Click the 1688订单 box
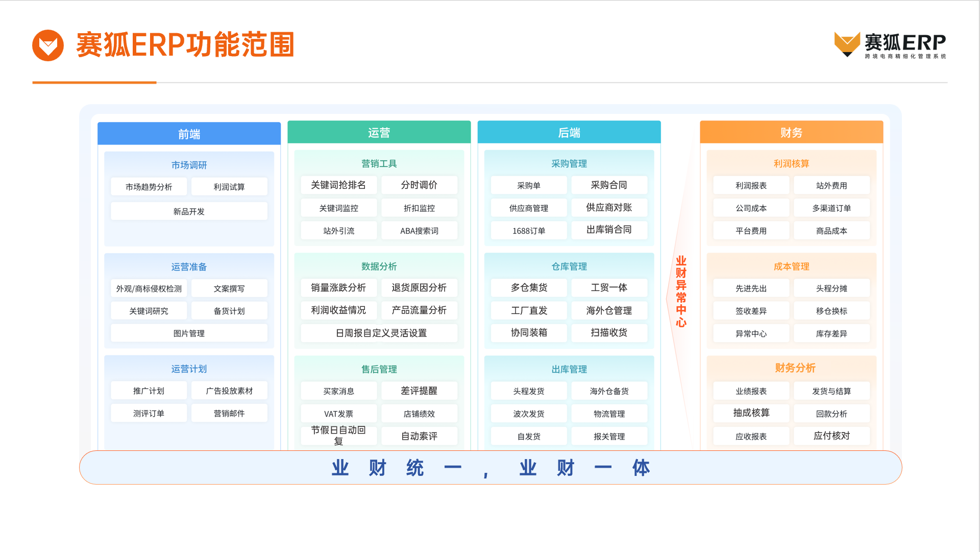Image resolution: width=980 pixels, height=552 pixels. click(529, 231)
